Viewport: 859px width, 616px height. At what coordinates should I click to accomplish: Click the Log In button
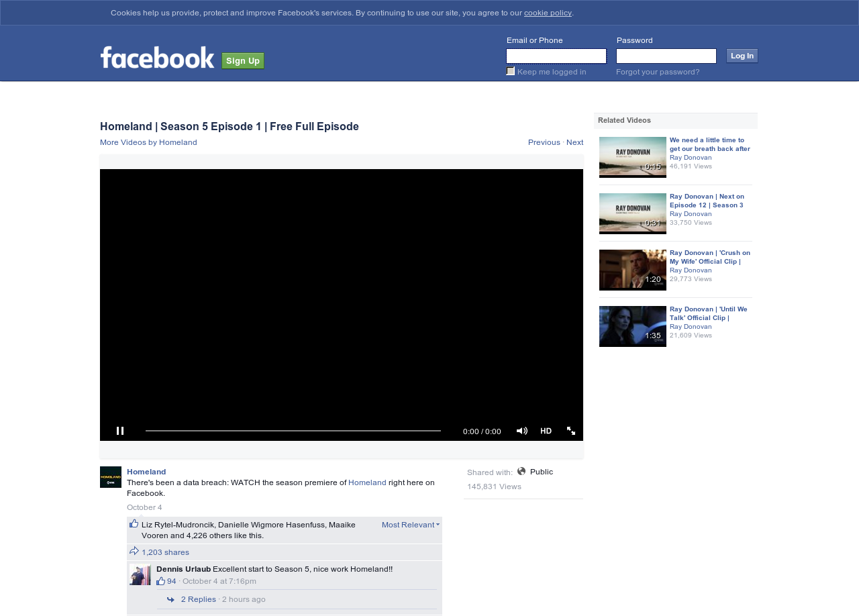click(742, 56)
